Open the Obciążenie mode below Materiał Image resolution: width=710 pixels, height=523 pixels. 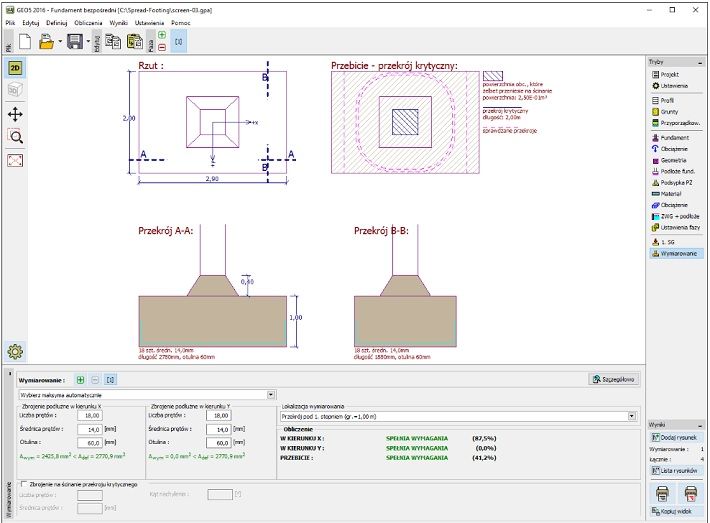tap(676, 205)
